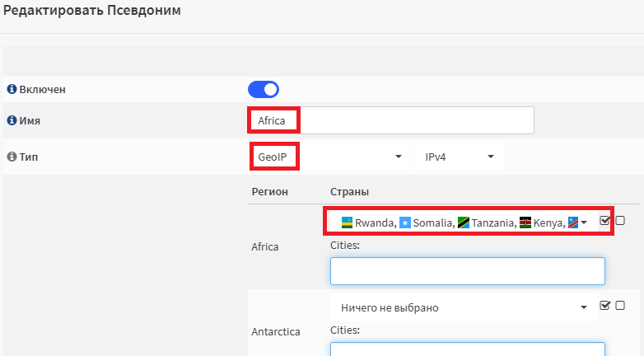Open Antarctica's Ничего не выбрано dropdown
The height and width of the screenshot is (356, 644).
464,307
